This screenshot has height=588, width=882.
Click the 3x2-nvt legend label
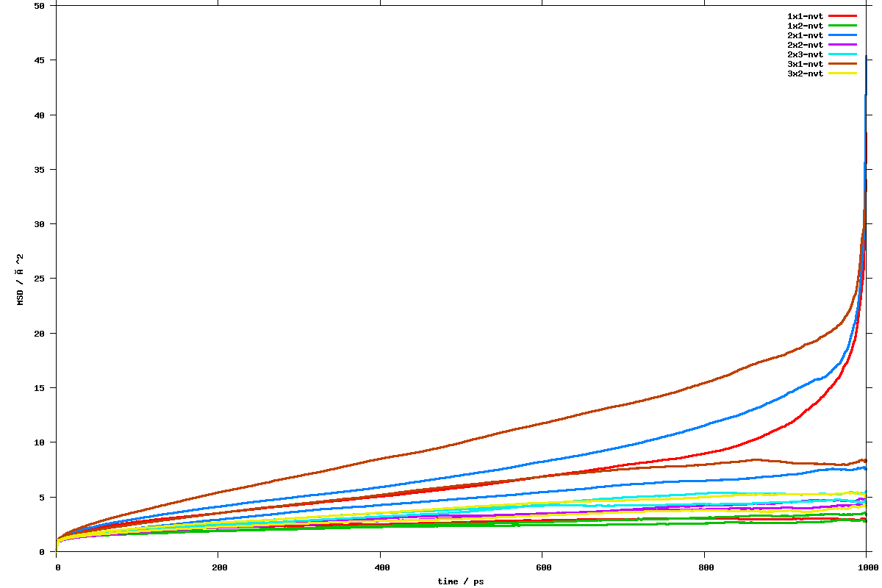pos(805,73)
